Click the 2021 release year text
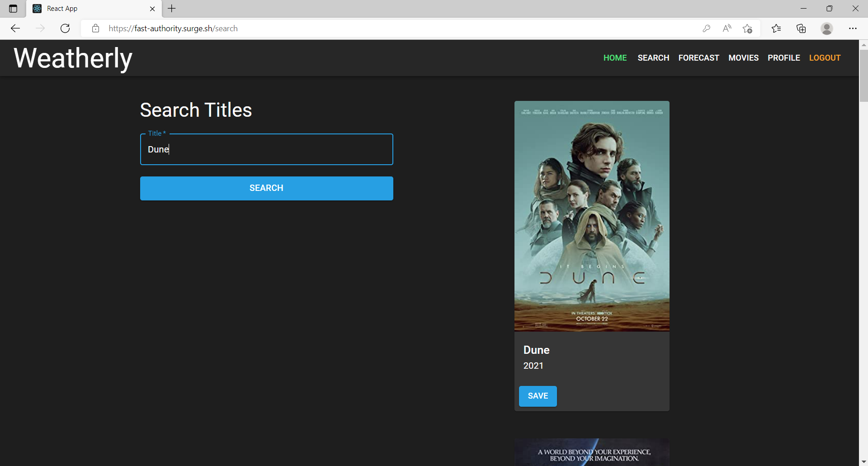 [533, 366]
